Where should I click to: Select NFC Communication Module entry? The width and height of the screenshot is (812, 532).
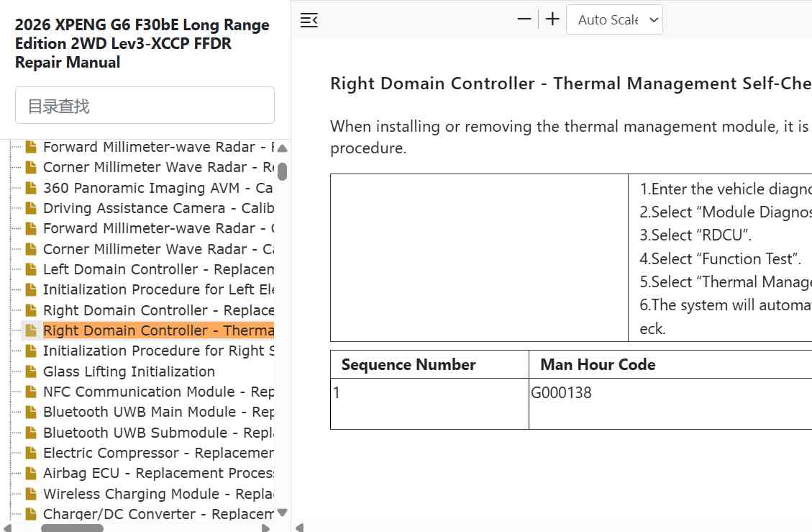158,392
